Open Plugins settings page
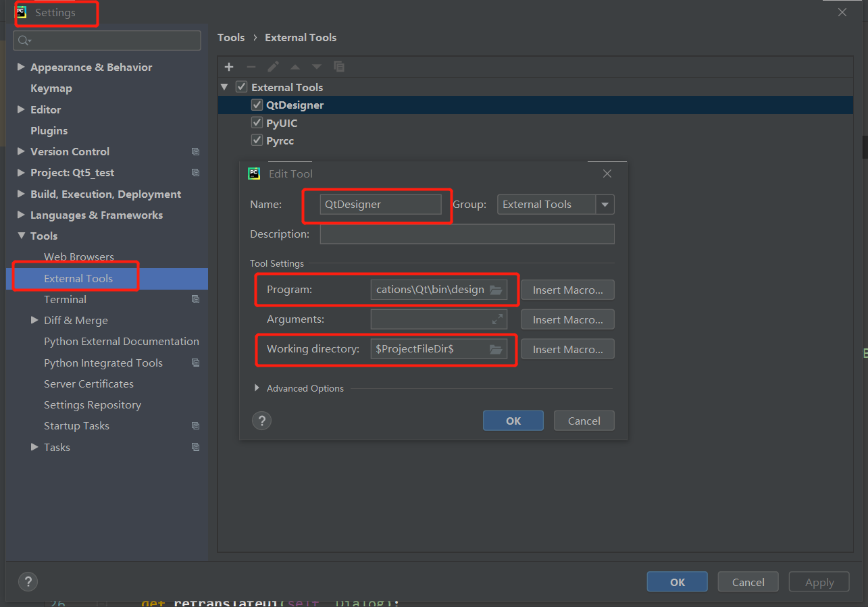Screen dimensions: 868x607 pyautogui.click(x=49, y=130)
